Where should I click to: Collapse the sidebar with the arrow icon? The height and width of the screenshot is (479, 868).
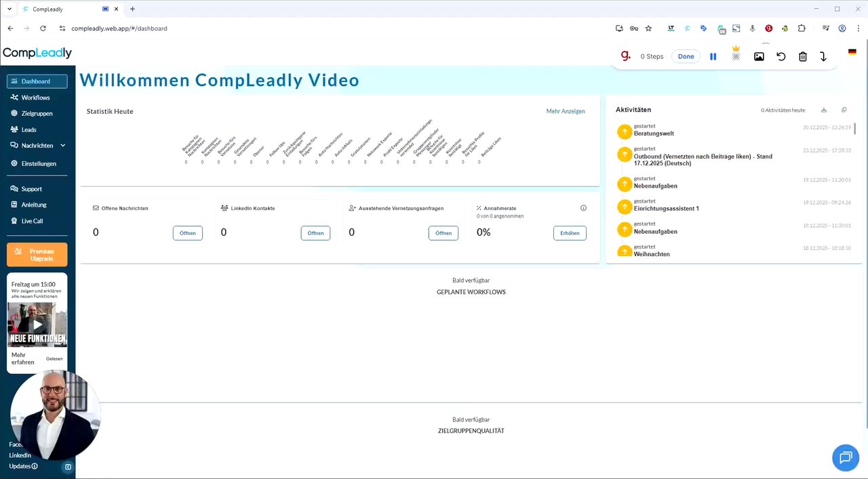point(68,467)
